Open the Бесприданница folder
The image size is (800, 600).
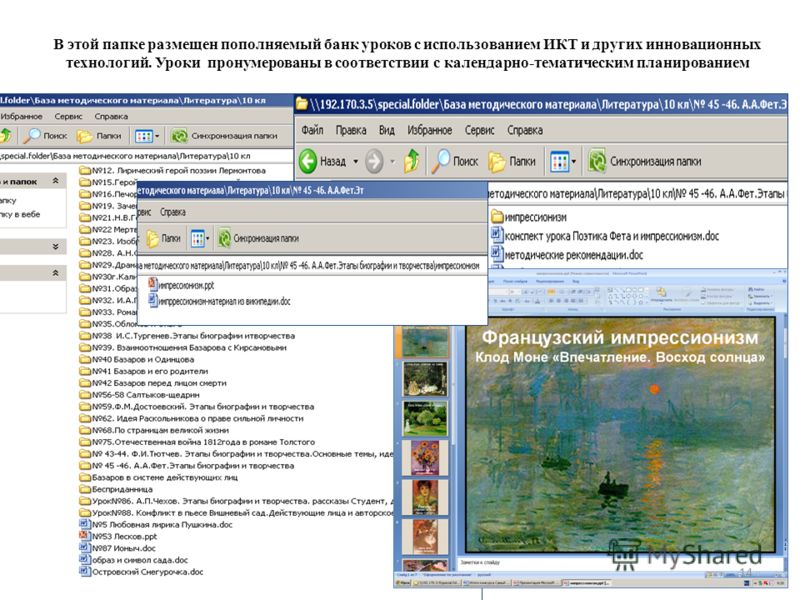(116, 489)
